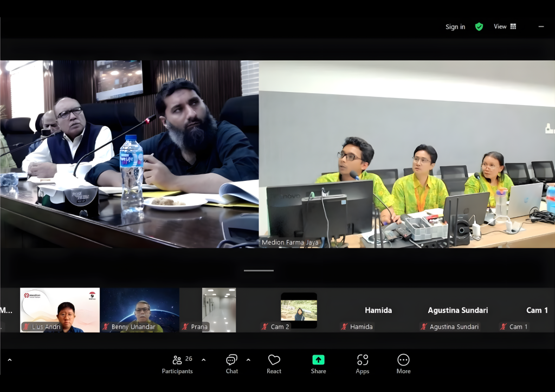Click Hamida's muted microphone indicator
Screen dimensions: 555x392
[x=344, y=327]
